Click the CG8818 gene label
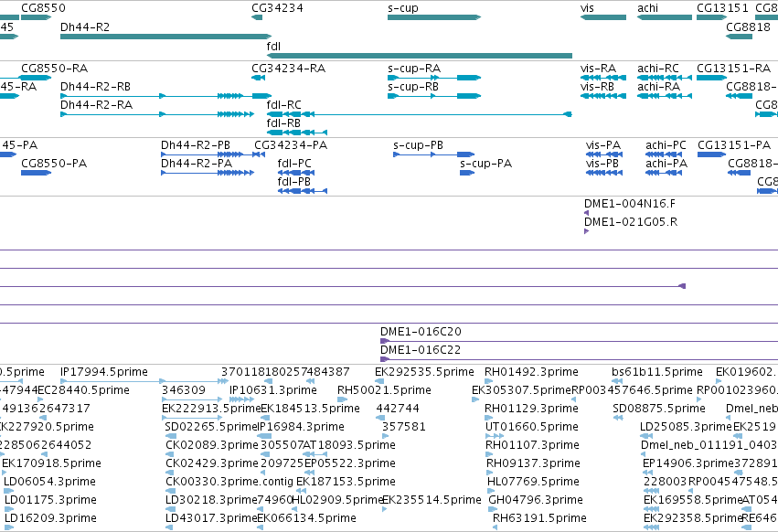778x532 pixels. (x=748, y=27)
